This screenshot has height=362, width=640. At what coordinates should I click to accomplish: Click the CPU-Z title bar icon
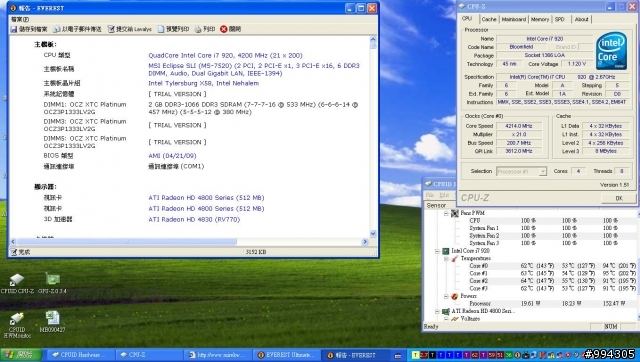(462, 6)
